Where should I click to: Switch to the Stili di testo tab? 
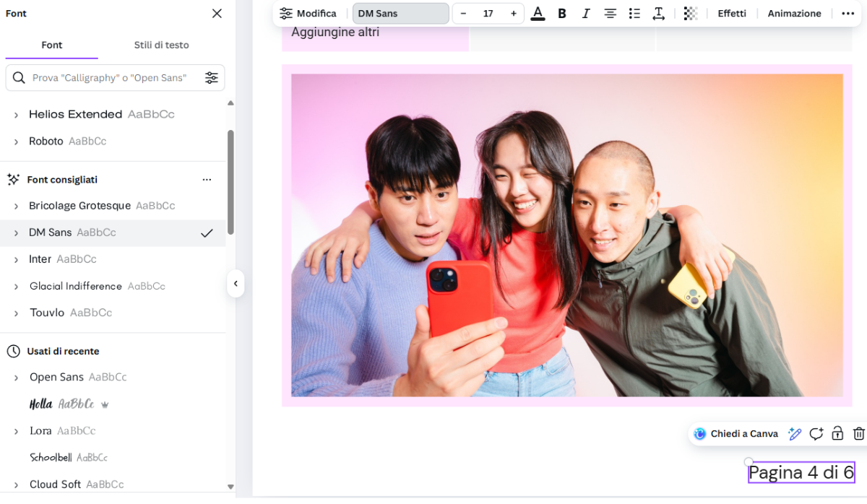pos(161,45)
